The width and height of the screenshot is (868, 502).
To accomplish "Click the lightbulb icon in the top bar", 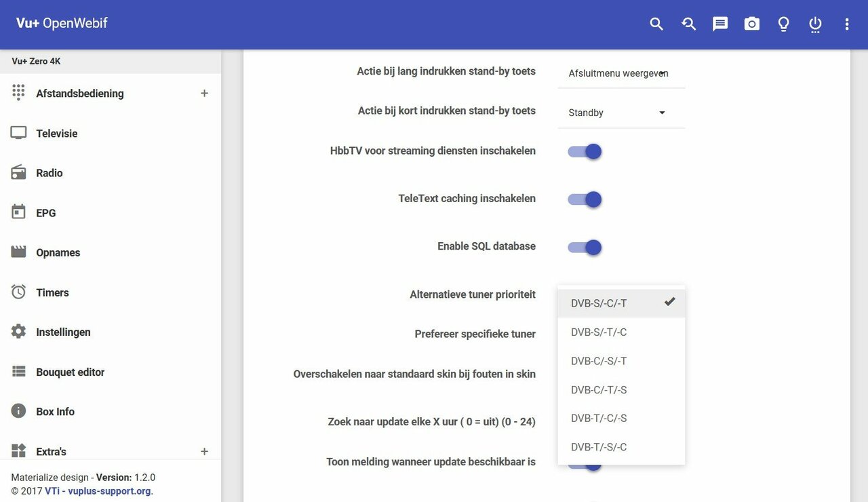I will click(783, 23).
